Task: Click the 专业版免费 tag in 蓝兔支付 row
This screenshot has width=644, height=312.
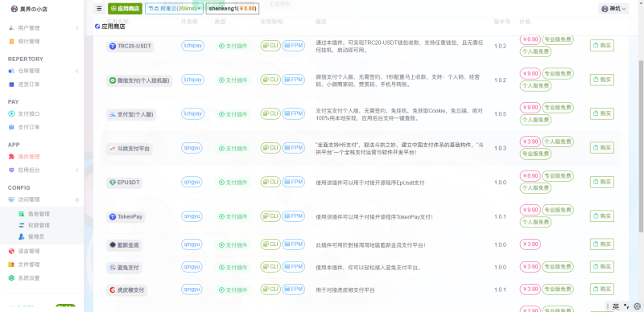Action: pyautogui.click(x=558, y=266)
